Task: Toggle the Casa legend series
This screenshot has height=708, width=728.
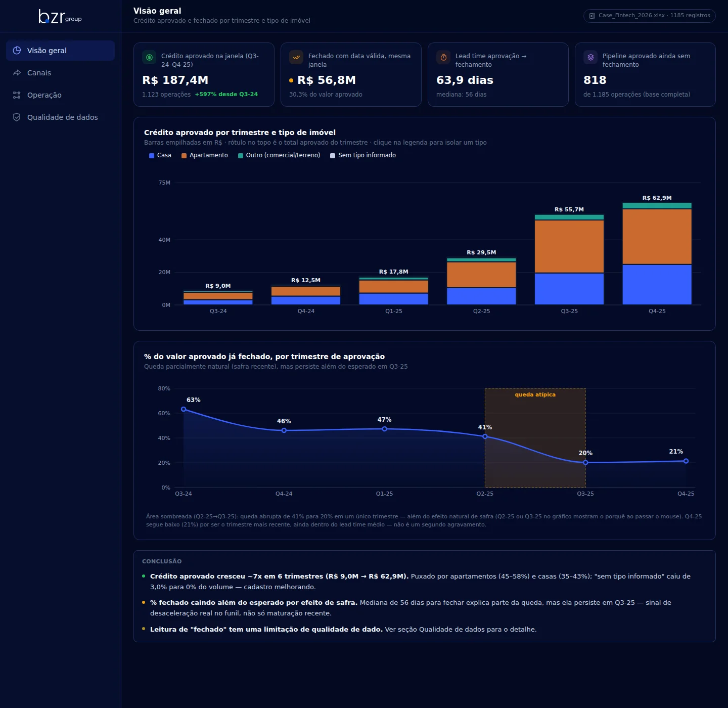Action: 160,155
